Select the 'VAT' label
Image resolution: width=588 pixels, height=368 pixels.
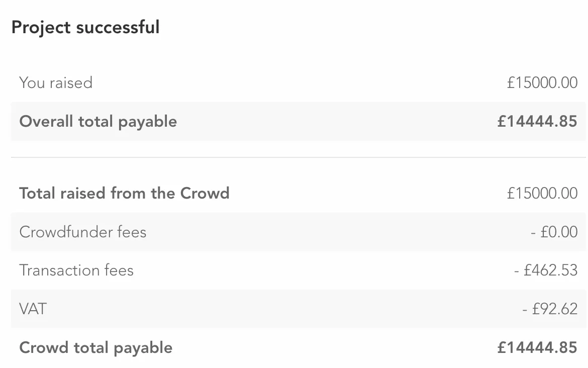pos(33,309)
